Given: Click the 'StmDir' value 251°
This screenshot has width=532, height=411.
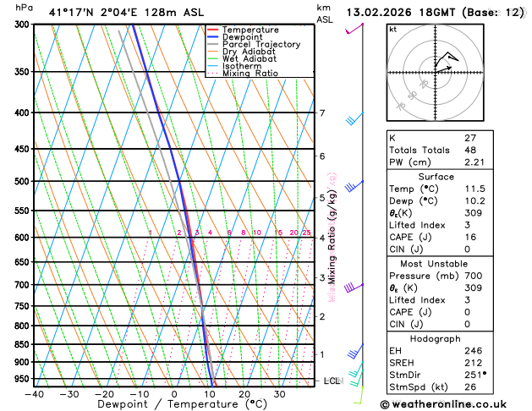Looking at the screenshot, I should coord(475,375).
